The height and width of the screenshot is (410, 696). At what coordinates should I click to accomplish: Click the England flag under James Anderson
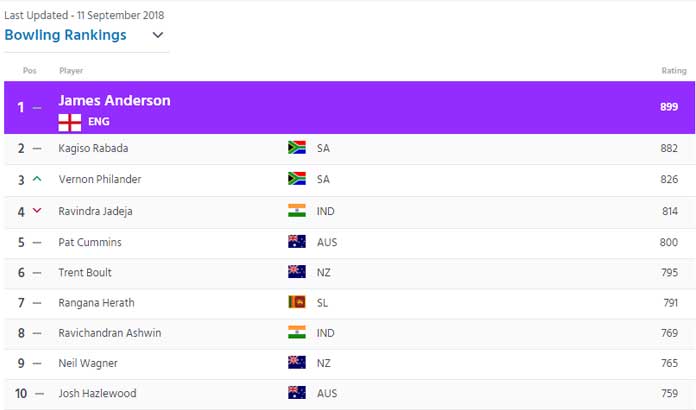70,122
